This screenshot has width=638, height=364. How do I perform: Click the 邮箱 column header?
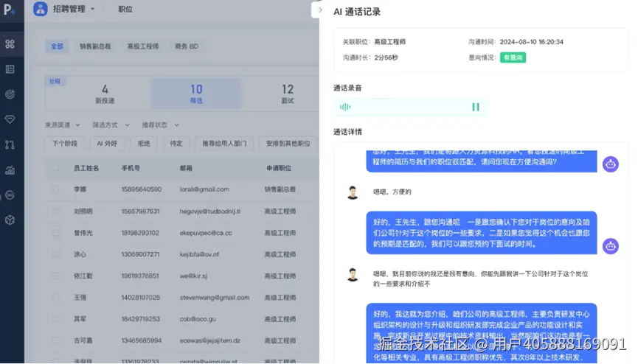[x=186, y=168]
